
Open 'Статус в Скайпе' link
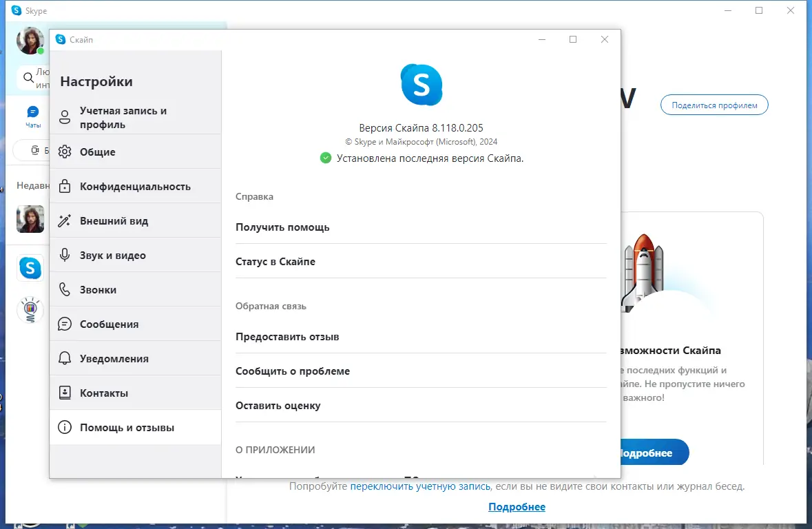coord(421,262)
